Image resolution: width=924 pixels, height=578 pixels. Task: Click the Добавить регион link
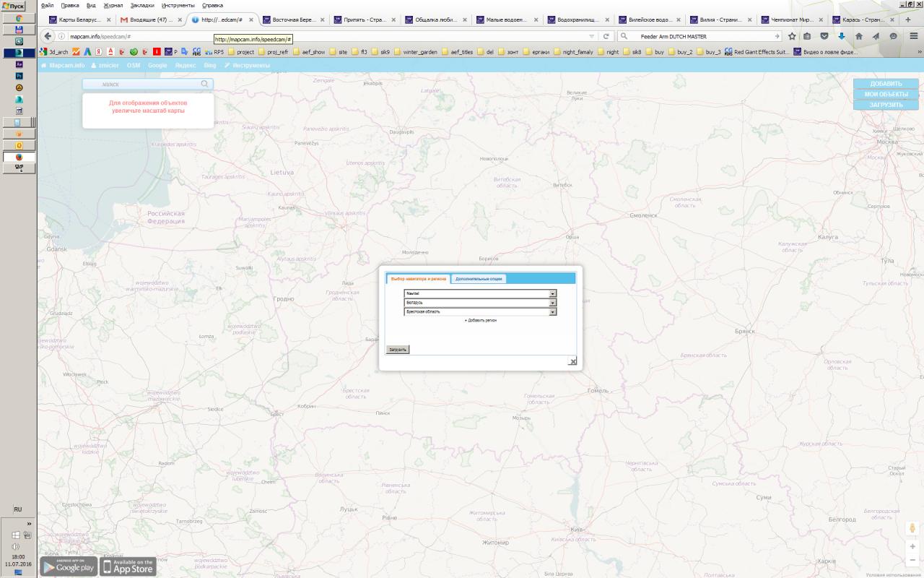click(x=480, y=320)
